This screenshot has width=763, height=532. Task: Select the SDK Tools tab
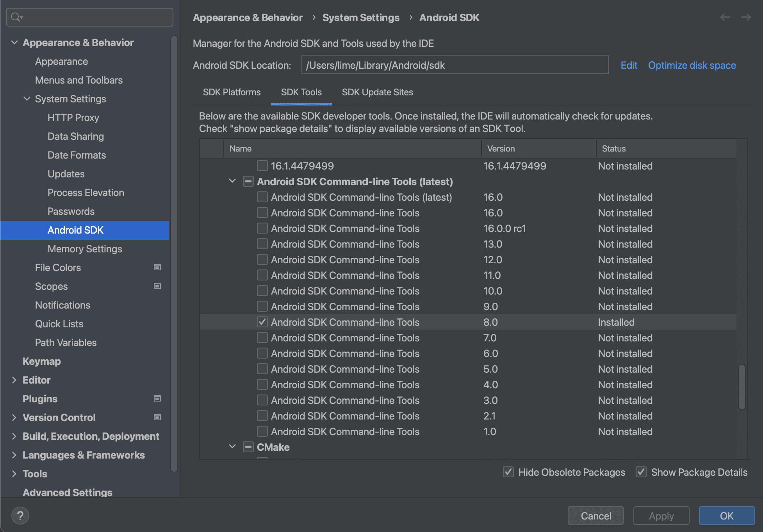pyautogui.click(x=301, y=92)
